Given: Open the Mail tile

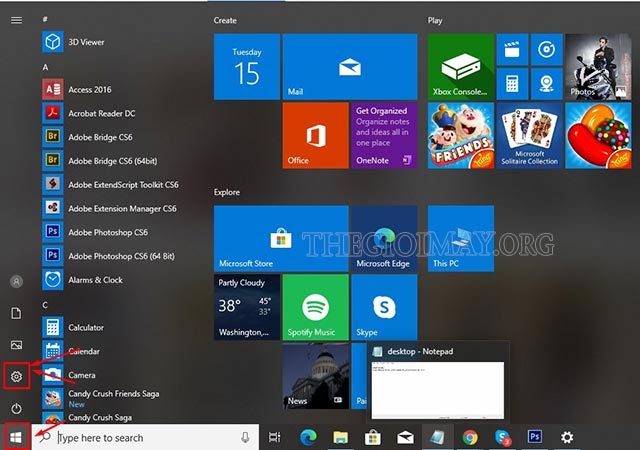Looking at the screenshot, I should point(350,66).
